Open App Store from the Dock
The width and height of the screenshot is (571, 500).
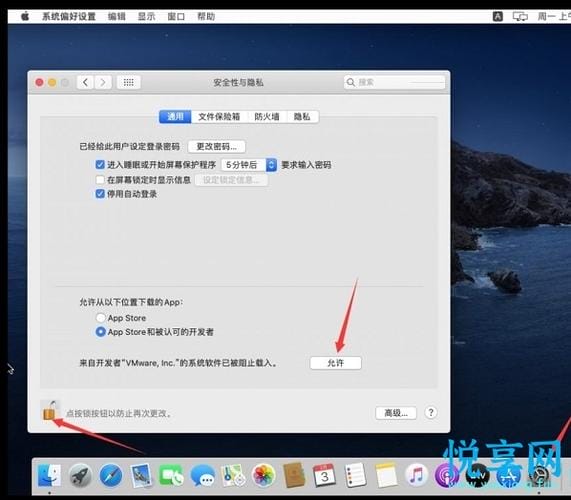coord(508,475)
